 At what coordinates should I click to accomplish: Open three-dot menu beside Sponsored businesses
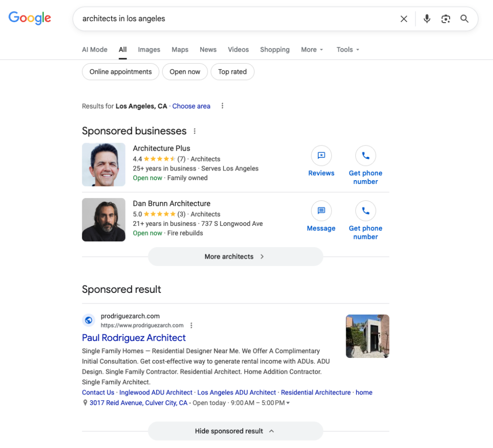195,131
